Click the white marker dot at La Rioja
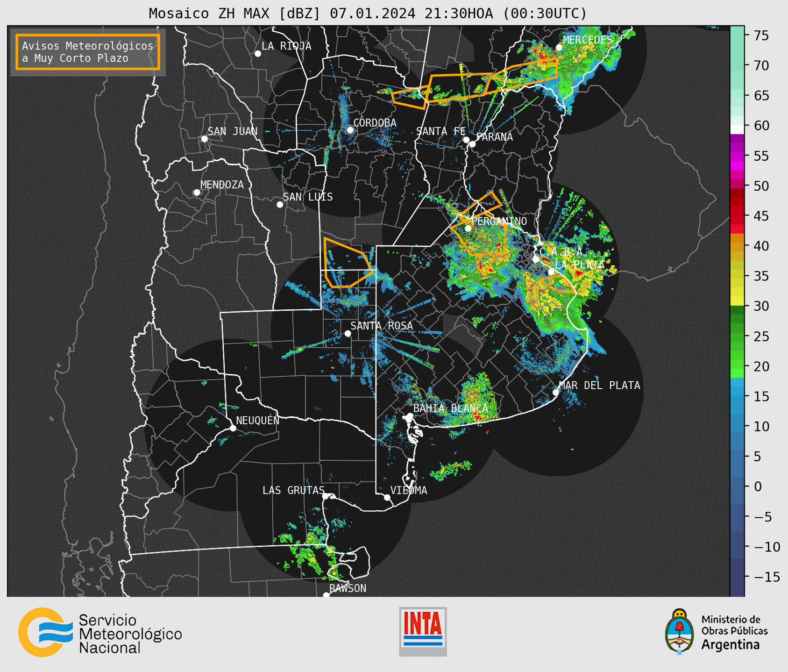 (258, 54)
